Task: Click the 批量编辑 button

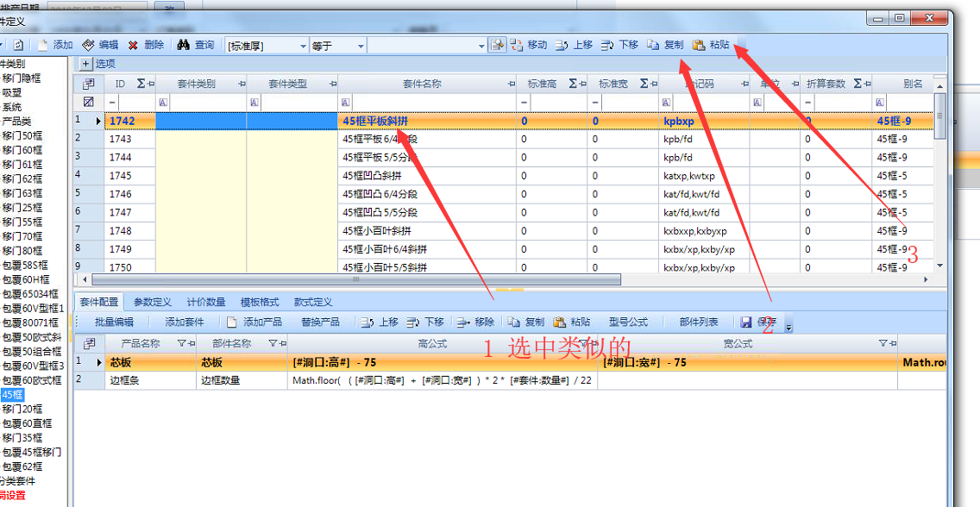Action: pos(114,322)
